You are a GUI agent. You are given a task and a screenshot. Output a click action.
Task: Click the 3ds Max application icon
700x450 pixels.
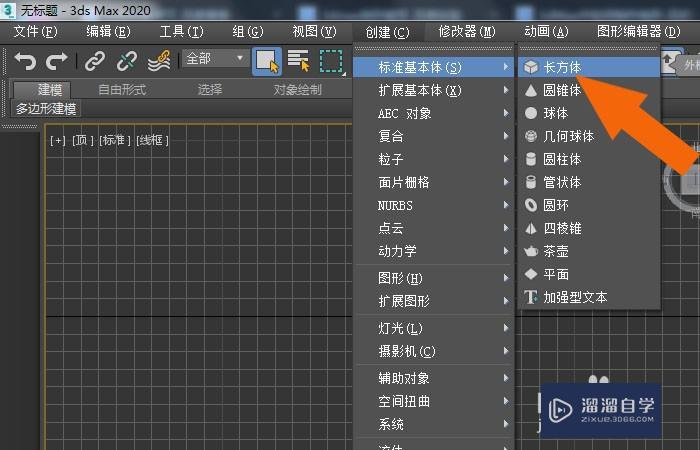pyautogui.click(x=8, y=10)
